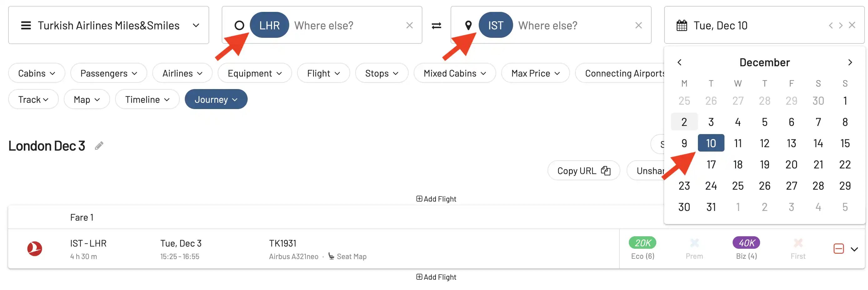Viewport: 868px width, 290px height.
Task: Click the December month title in calendar
Action: coord(765,62)
